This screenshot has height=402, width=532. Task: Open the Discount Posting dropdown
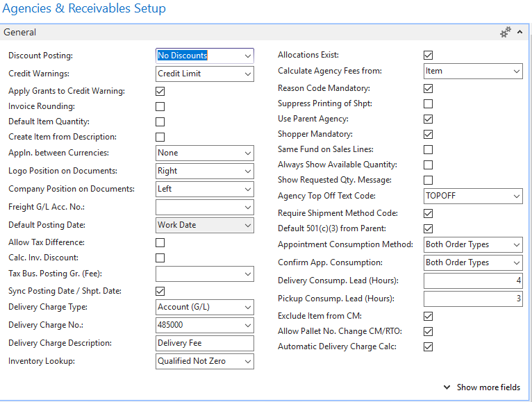[248, 56]
